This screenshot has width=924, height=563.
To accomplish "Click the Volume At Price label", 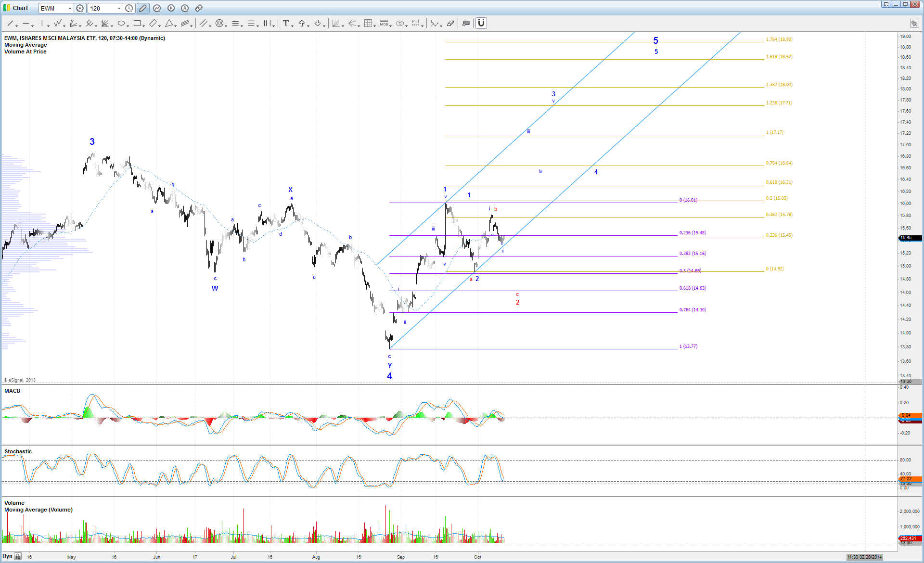I will pos(26,51).
